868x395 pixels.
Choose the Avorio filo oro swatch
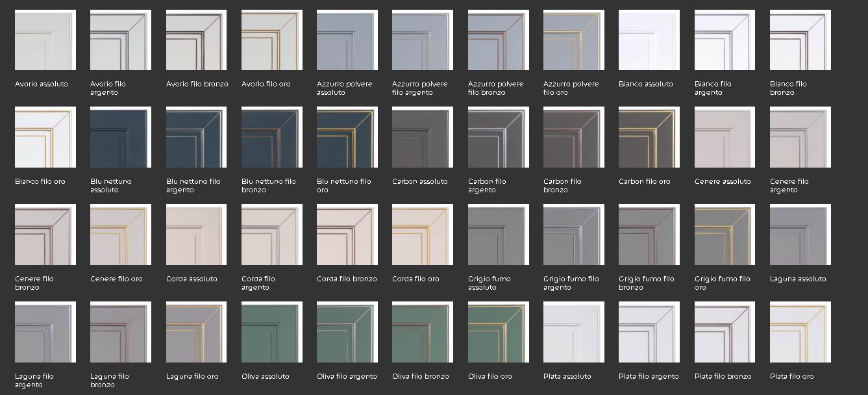point(271,40)
